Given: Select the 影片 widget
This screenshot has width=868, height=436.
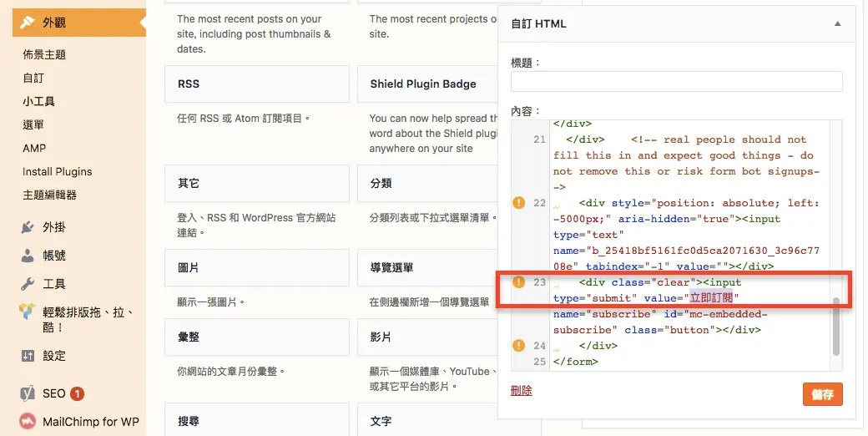Looking at the screenshot, I should [427, 337].
